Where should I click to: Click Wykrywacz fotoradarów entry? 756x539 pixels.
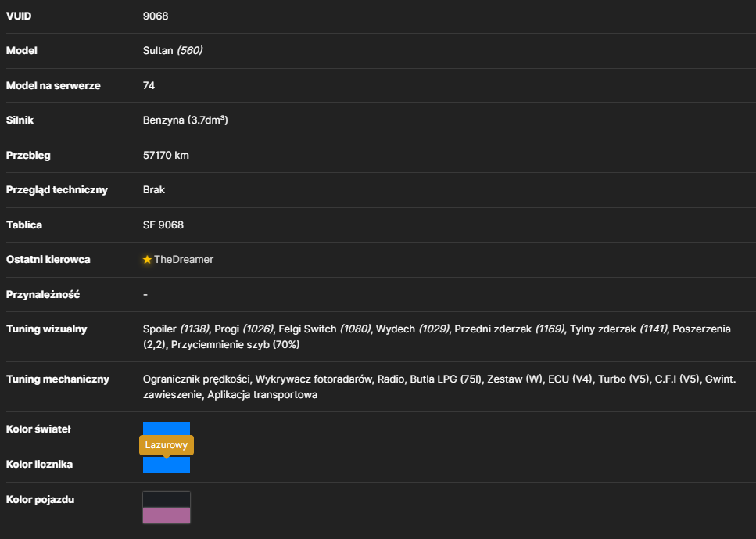point(314,379)
